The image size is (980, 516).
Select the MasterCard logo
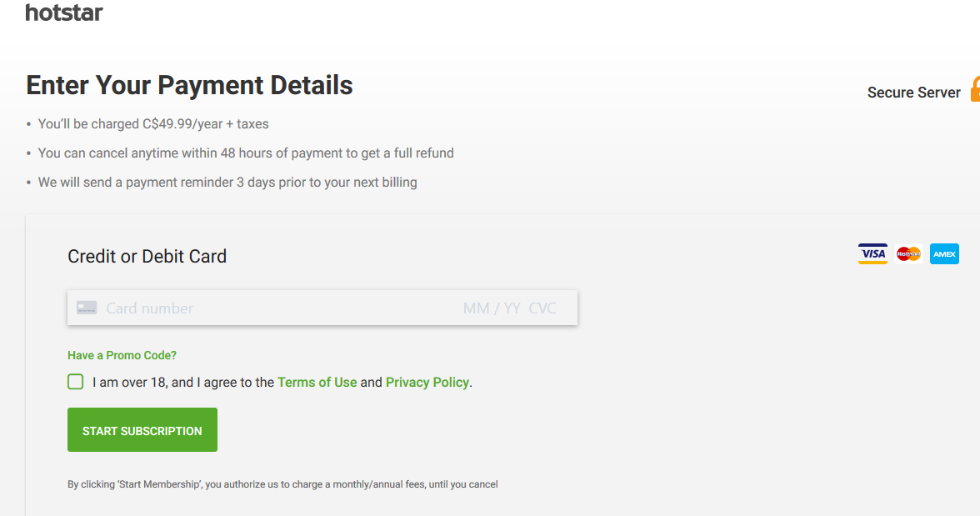click(908, 254)
